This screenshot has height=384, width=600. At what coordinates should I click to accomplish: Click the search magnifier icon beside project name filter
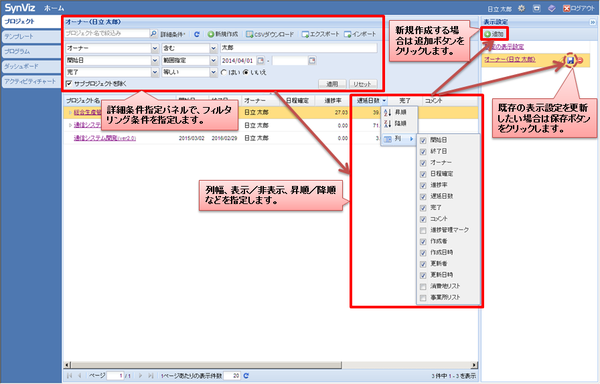point(153,34)
